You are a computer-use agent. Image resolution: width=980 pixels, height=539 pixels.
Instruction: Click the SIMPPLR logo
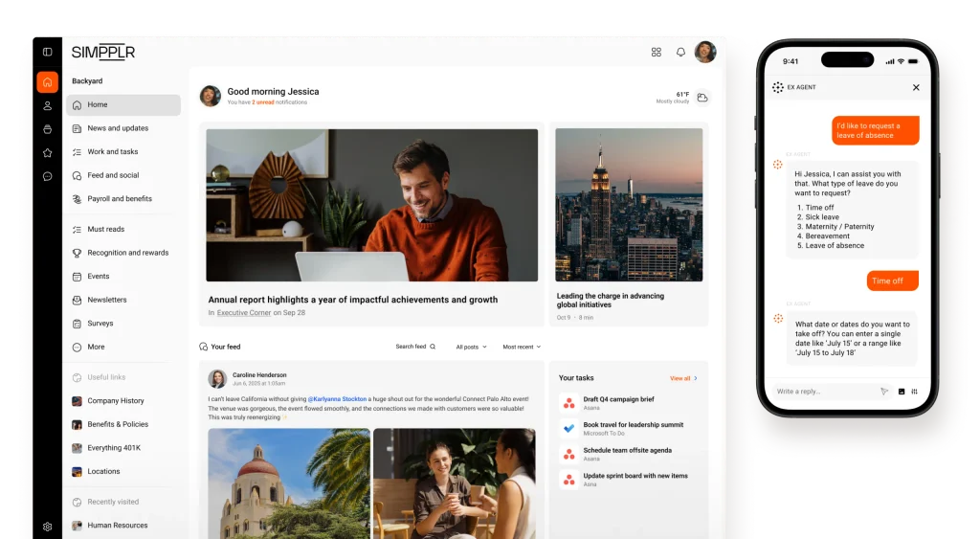pos(103,53)
